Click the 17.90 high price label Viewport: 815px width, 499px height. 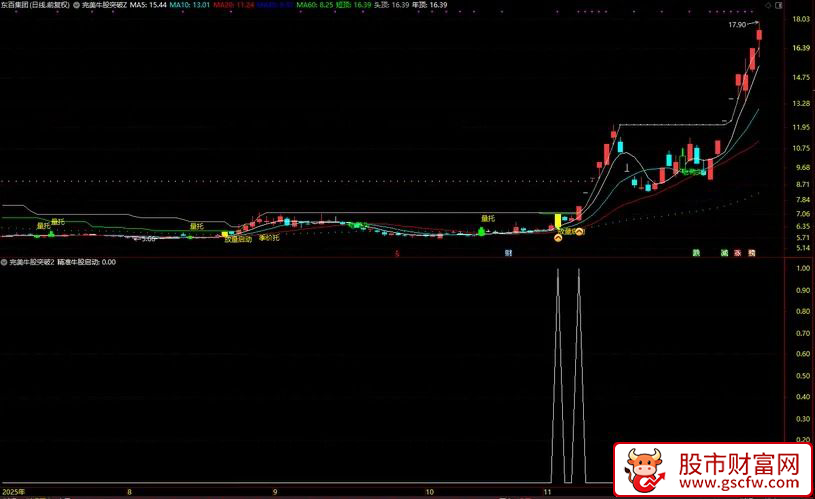coord(737,24)
